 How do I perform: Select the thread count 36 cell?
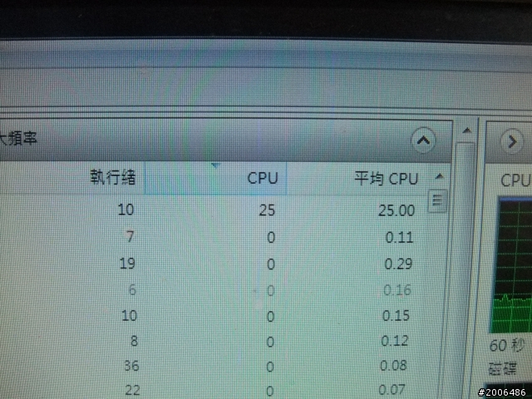click(131, 366)
